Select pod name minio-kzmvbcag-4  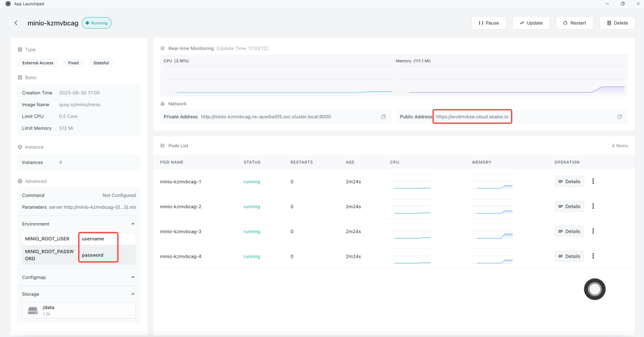(181, 256)
